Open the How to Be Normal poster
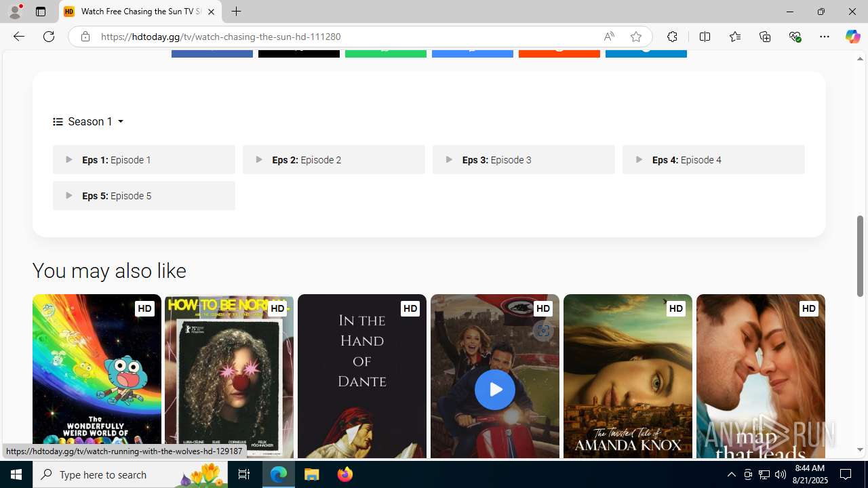Viewport: 868px width, 488px height. pos(229,376)
